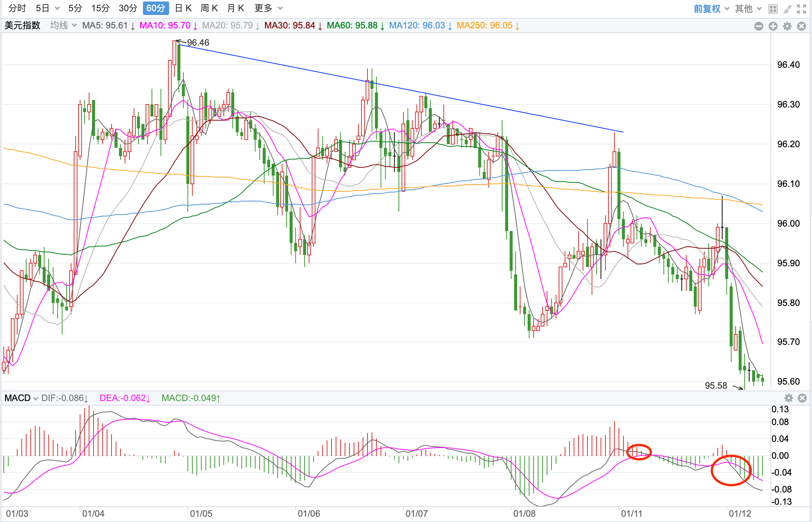Remove the moving average overlay
Viewport: 812px width, 522px height.
(x=802, y=26)
